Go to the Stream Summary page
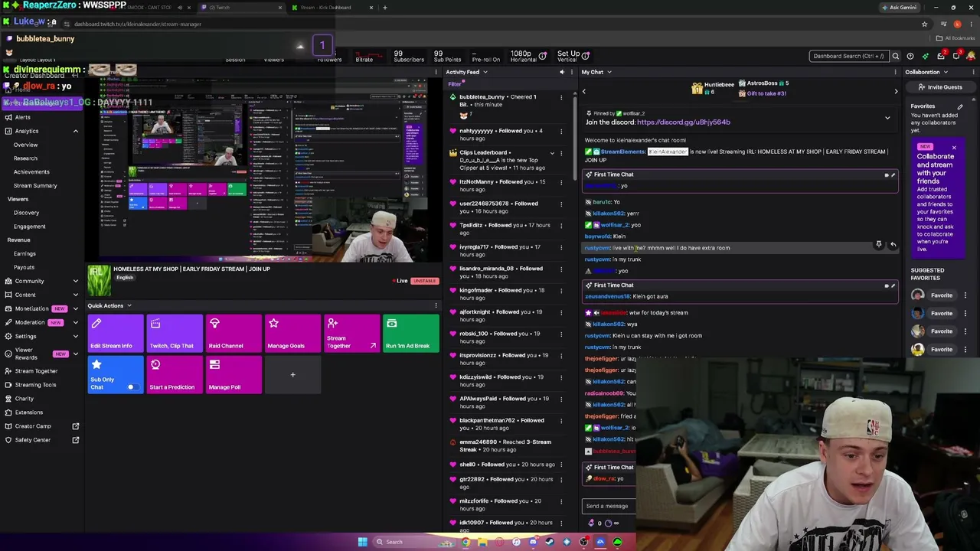The image size is (980, 551). [35, 185]
